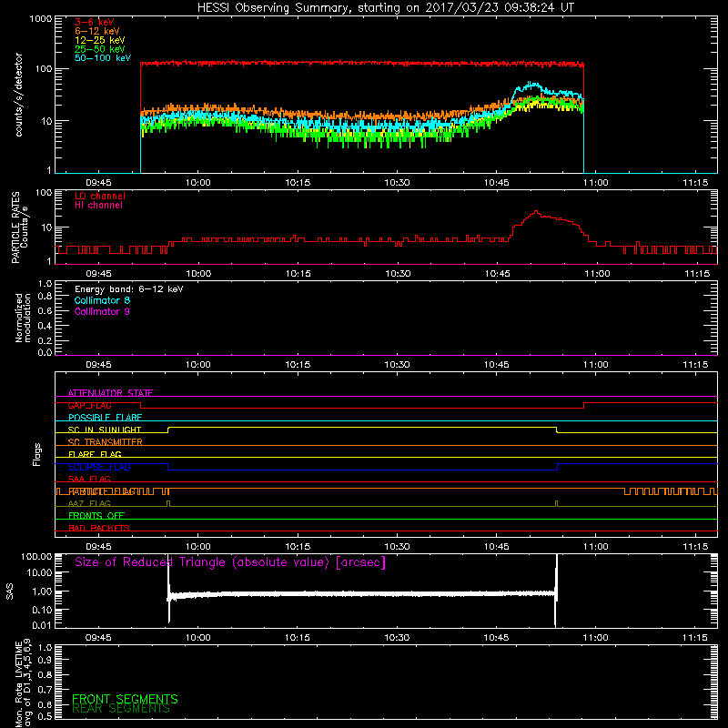Select the red '3-6 keV' legend label
Screen dimensions: 728x728
point(94,22)
